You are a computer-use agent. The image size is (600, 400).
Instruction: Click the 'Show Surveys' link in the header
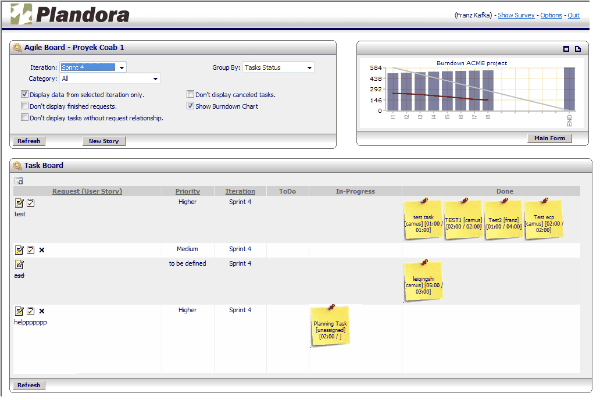pos(517,17)
